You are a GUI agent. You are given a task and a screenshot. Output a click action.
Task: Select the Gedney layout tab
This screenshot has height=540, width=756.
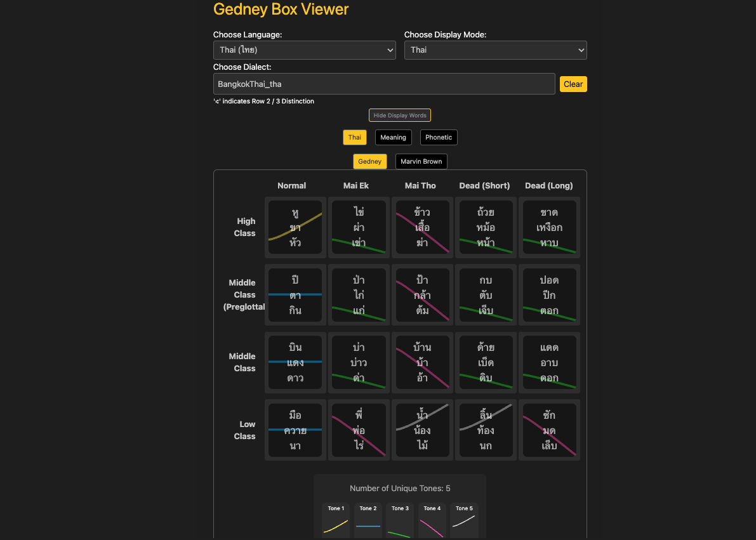tap(370, 161)
